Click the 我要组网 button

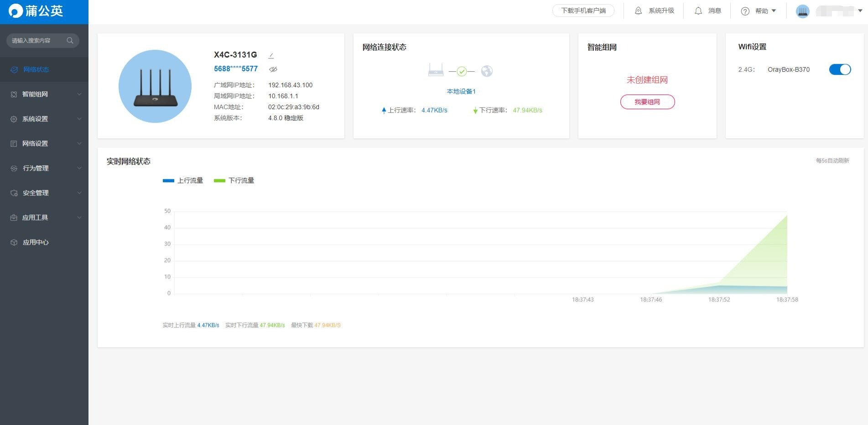click(x=647, y=102)
